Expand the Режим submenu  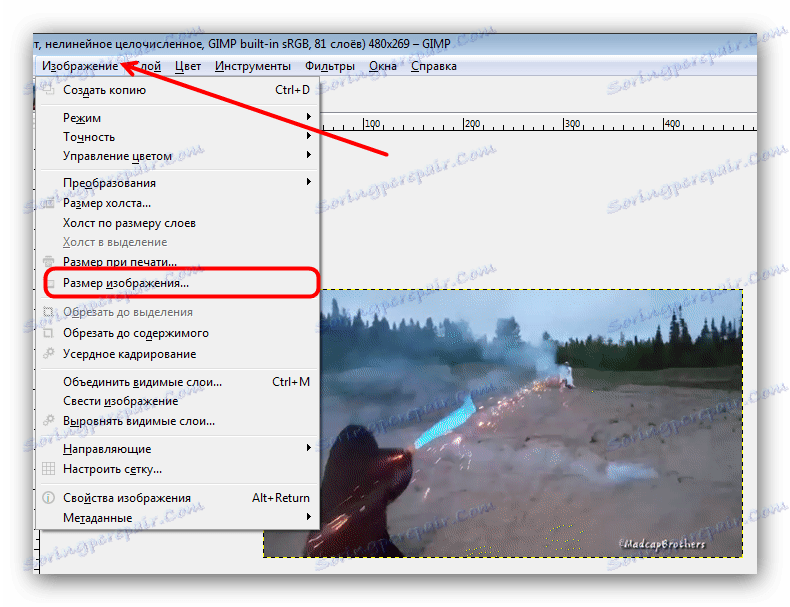pyautogui.click(x=177, y=117)
